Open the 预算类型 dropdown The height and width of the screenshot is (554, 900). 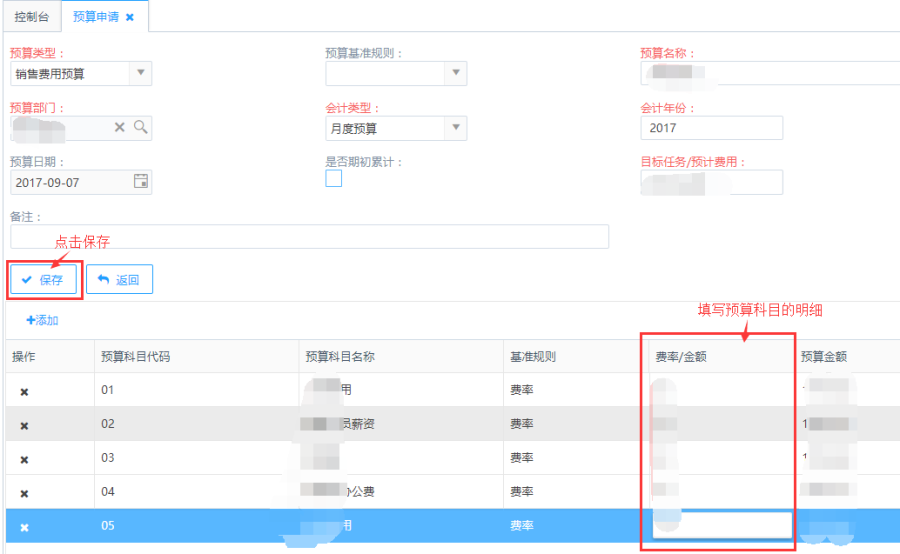coord(140,72)
